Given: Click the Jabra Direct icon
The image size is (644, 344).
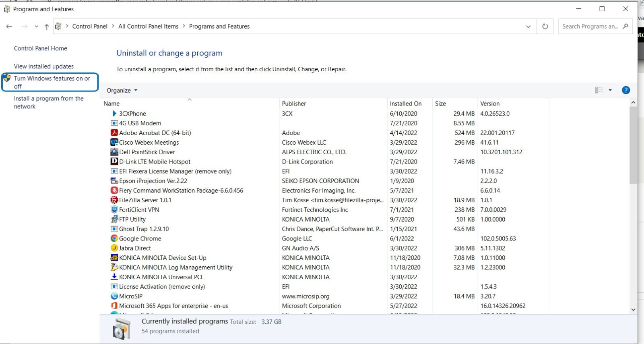Looking at the screenshot, I should [x=114, y=248].
